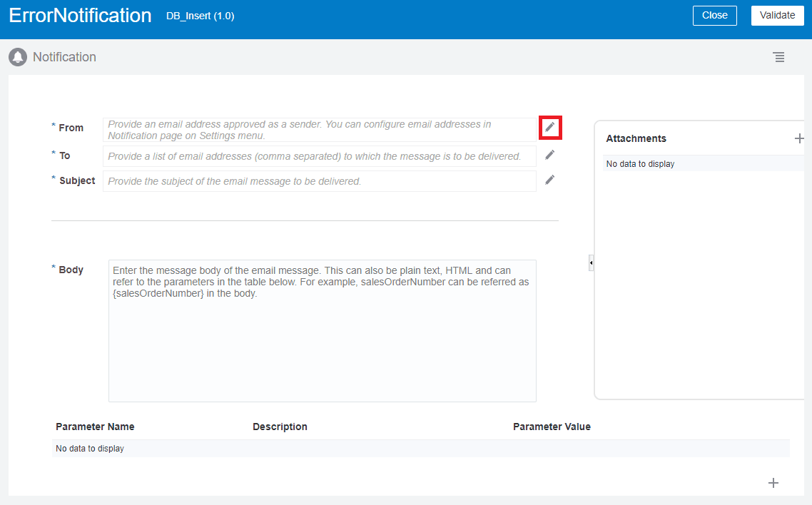Click the Notification bell icon
Image resolution: width=812 pixels, height=505 pixels.
pyautogui.click(x=17, y=56)
